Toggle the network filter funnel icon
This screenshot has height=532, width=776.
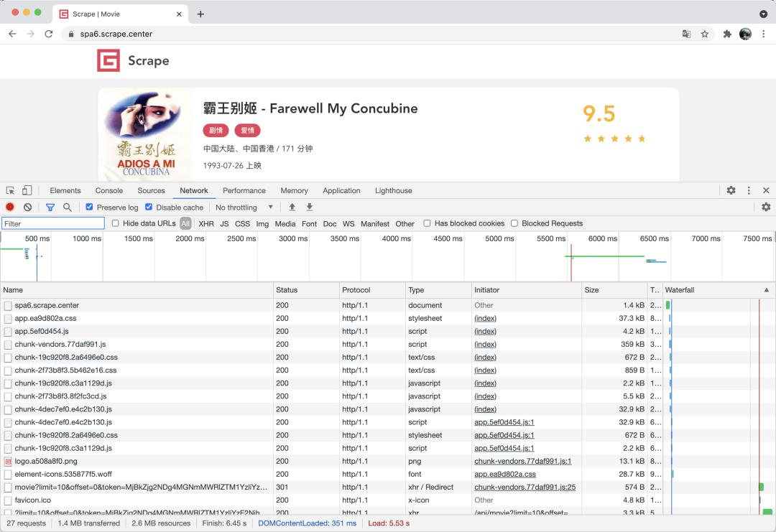50,207
